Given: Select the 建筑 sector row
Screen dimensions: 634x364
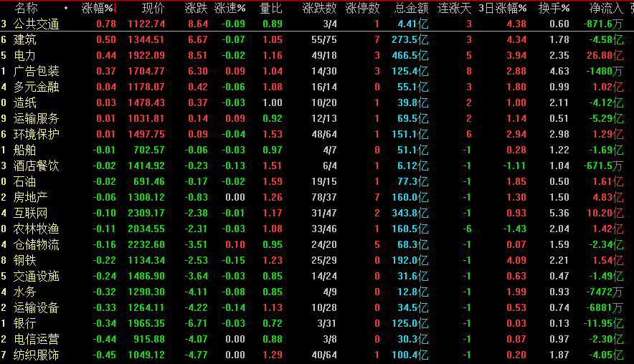Looking at the screenshot, I should 317,39.
